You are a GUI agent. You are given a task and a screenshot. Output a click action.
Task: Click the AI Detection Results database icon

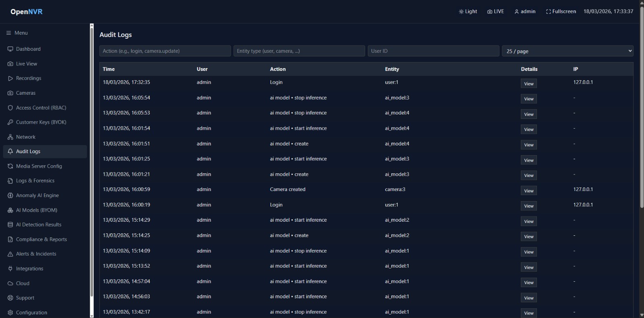click(x=10, y=225)
